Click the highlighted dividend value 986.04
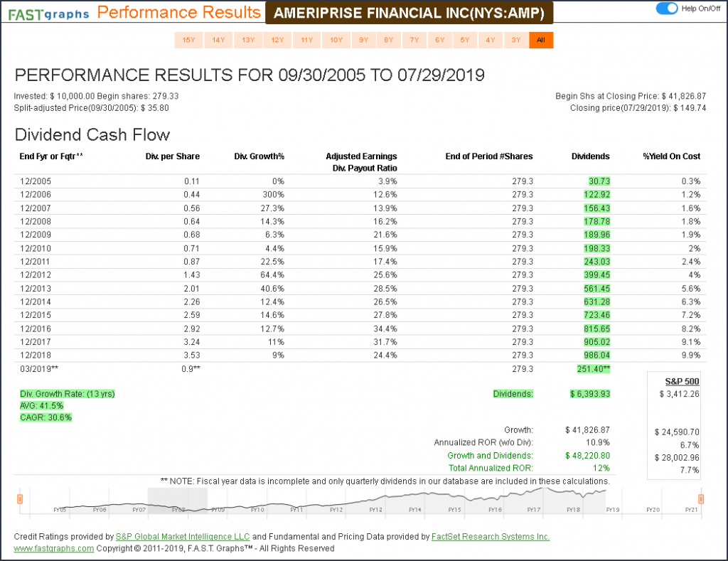The image size is (728, 561). click(x=596, y=356)
